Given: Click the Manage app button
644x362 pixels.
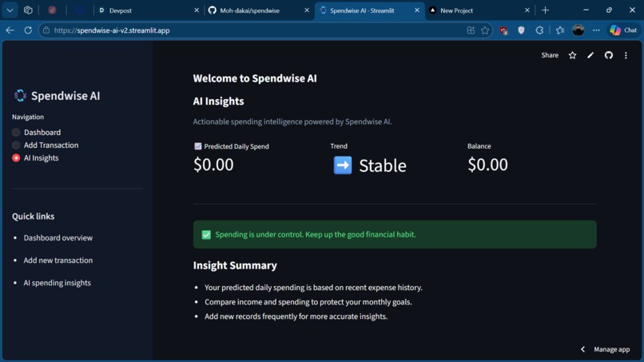Looking at the screenshot, I should click(611, 349).
